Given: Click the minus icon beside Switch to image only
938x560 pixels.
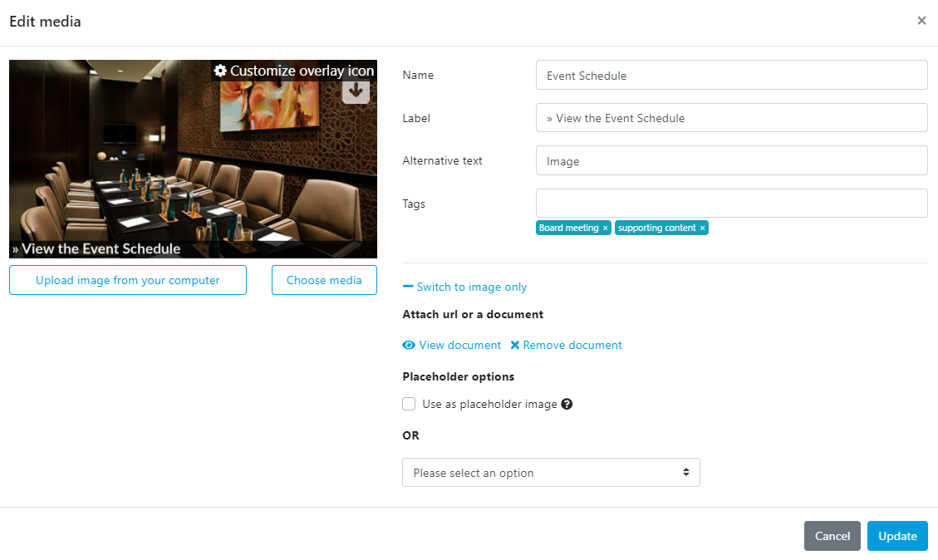Looking at the screenshot, I should click(x=408, y=287).
